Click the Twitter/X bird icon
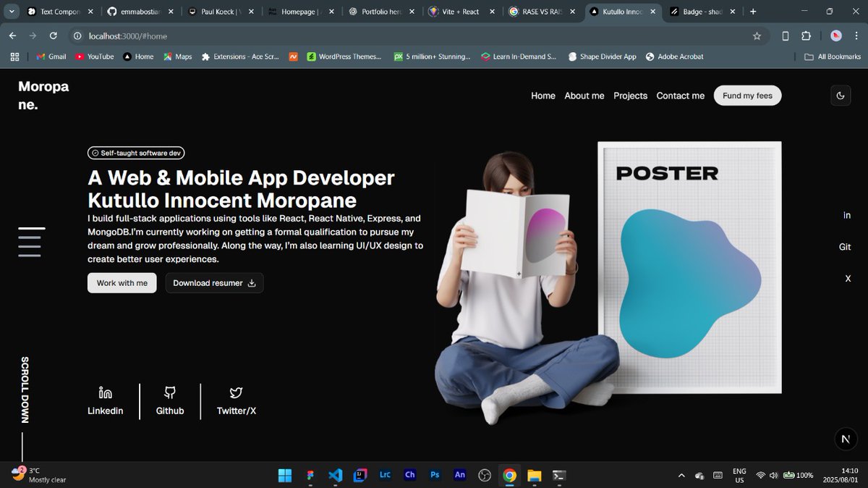868x488 pixels. click(235, 392)
